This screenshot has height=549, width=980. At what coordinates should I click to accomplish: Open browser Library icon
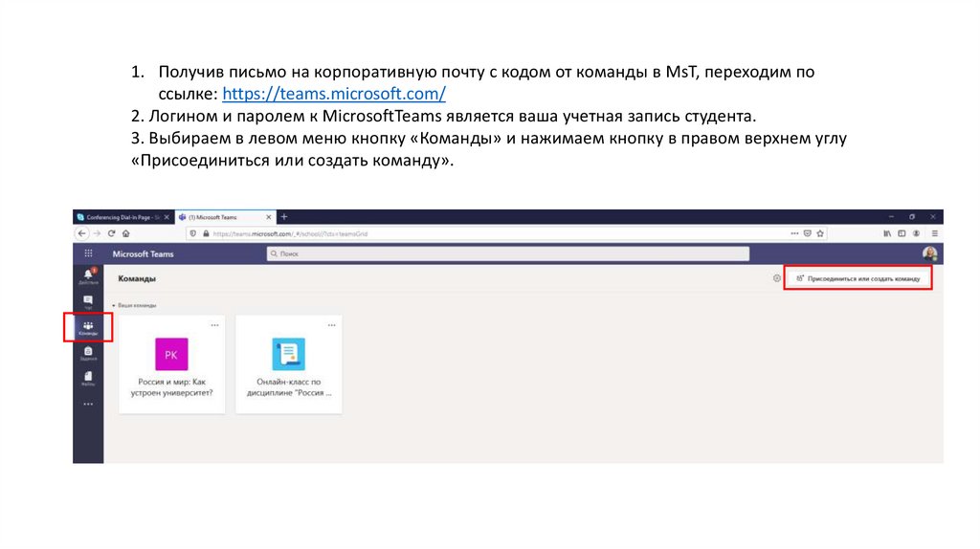tap(887, 233)
